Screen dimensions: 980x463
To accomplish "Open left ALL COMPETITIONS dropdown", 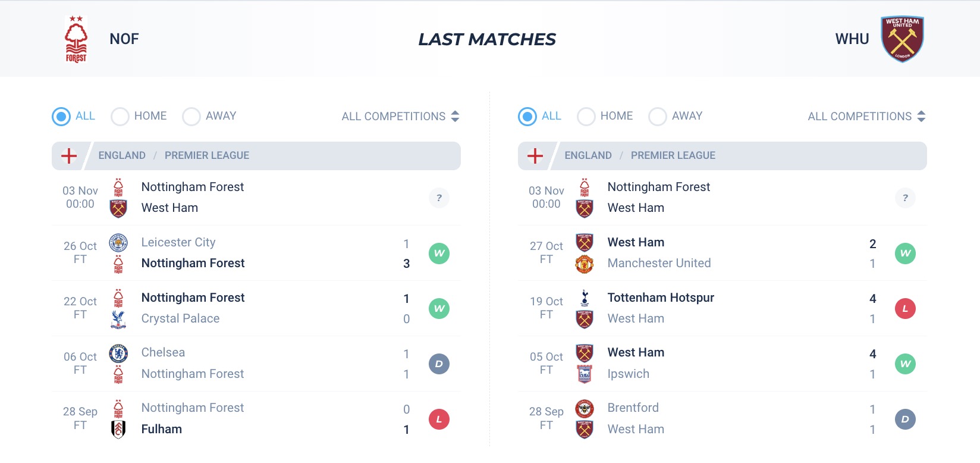I will tap(400, 117).
